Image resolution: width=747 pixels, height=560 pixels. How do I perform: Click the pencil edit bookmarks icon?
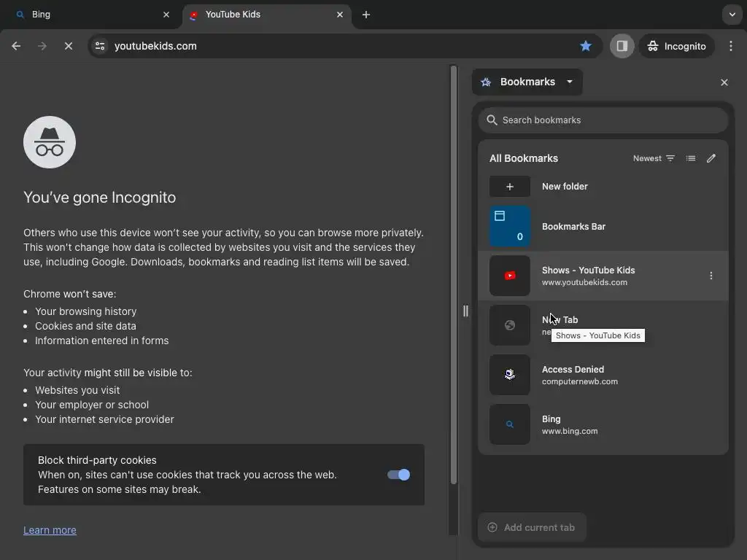711,158
